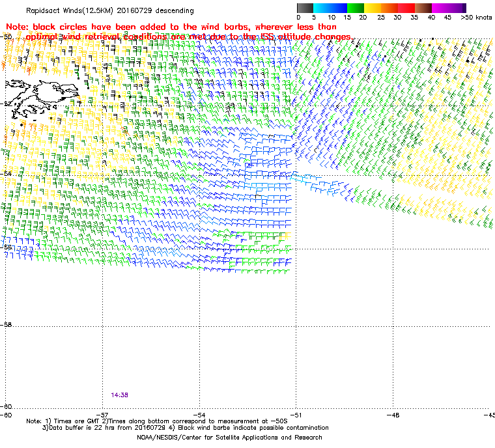The height and width of the screenshot is (448, 495).
Task: Click the blue 10-15 knots legend swatch
Action: click(x=339, y=8)
